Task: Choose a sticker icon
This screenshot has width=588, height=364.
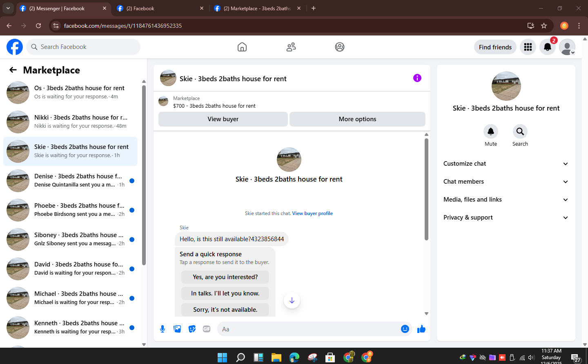Action: coord(192,329)
